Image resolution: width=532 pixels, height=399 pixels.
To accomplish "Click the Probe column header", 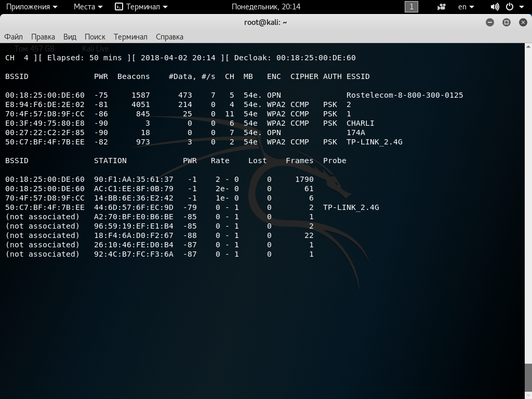I will [335, 161].
